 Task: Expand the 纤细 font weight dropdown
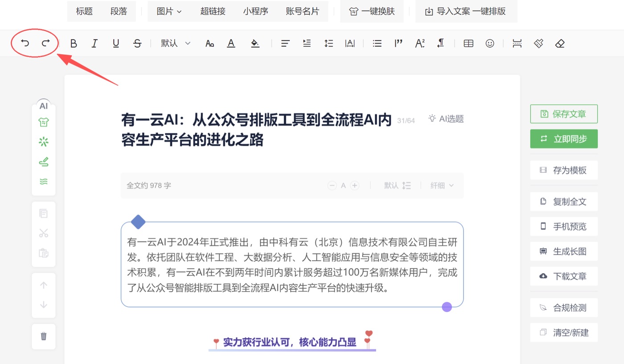point(442,185)
